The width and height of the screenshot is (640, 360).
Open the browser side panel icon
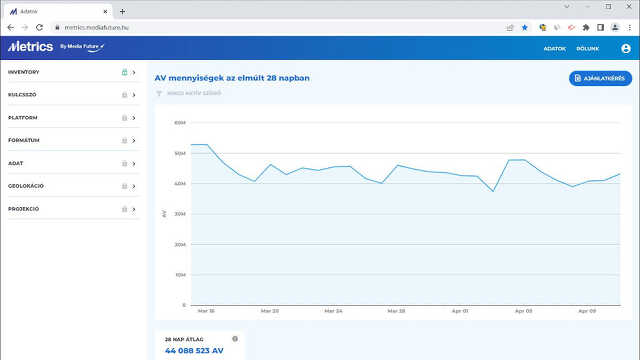pyautogui.click(x=600, y=28)
